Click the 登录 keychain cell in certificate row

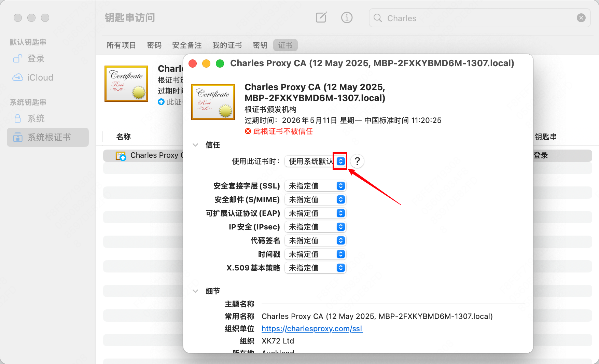point(541,155)
